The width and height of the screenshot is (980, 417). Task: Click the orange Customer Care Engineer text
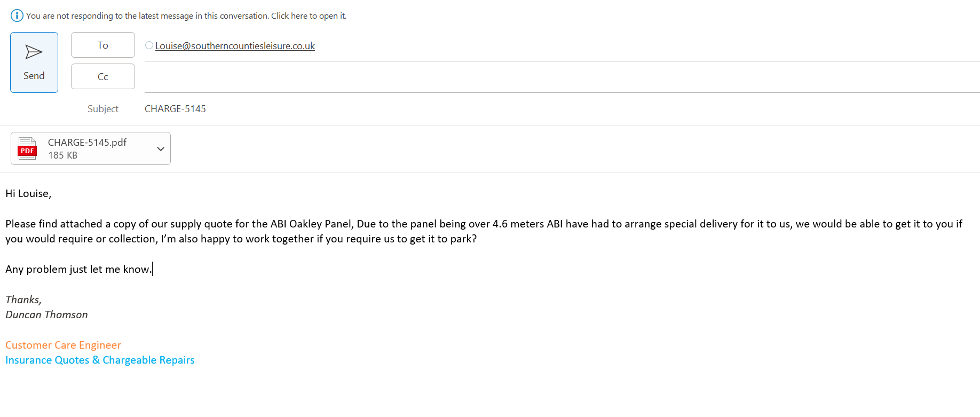(63, 345)
